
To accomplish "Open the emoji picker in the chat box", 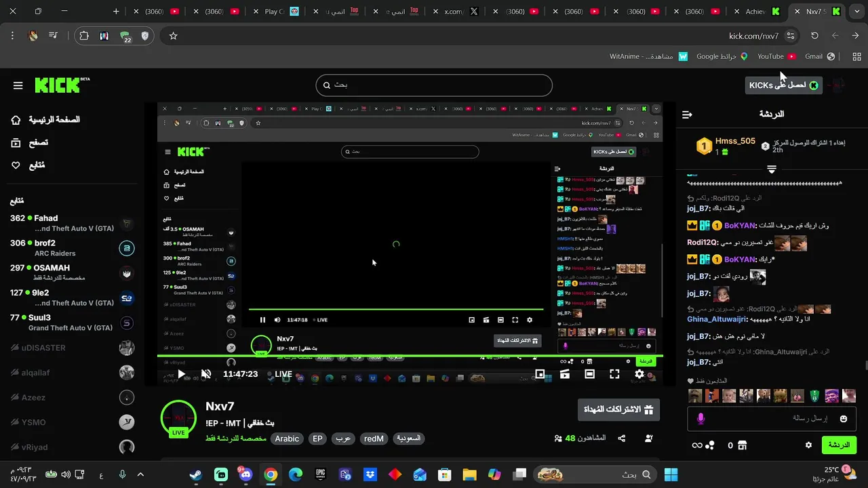I will point(844,419).
